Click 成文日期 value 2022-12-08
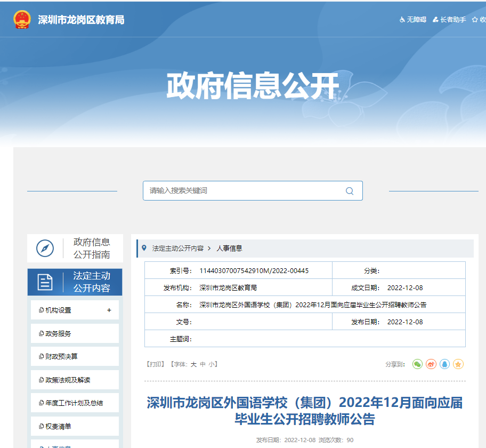Screen dimensions: 486x448 (x=405, y=288)
